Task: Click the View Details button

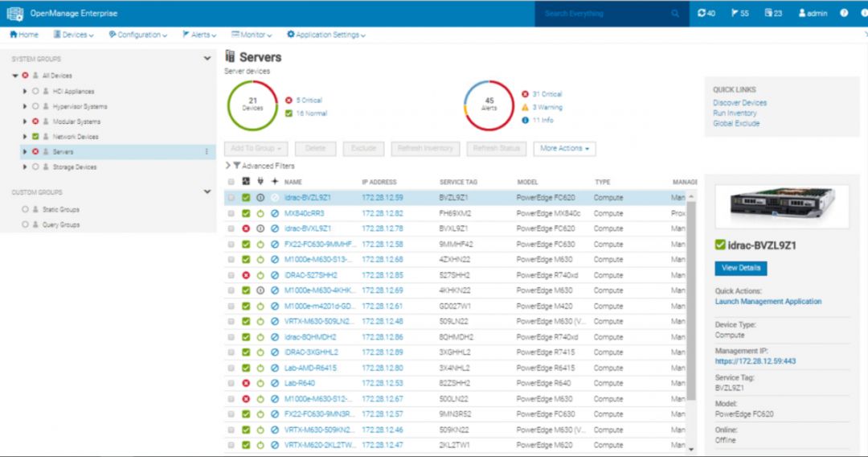Action: [x=741, y=268]
